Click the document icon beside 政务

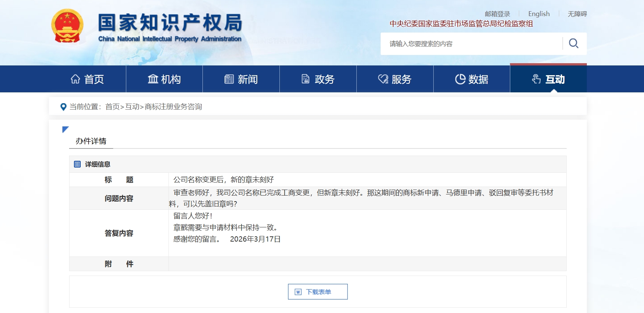coord(306,79)
